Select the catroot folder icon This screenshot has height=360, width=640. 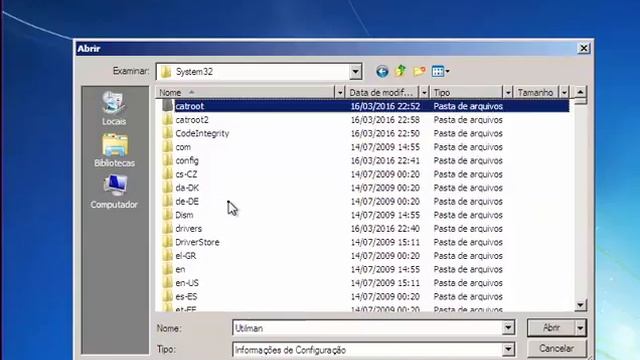point(167,106)
